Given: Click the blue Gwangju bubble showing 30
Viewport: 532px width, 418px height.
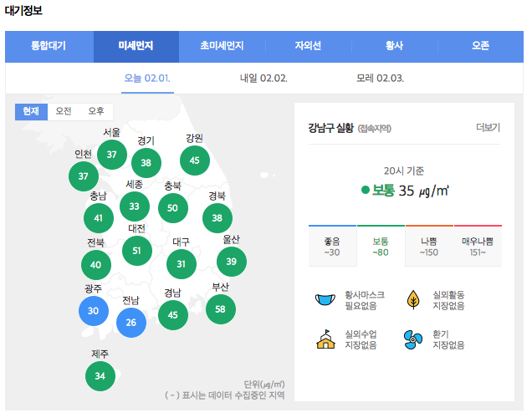Looking at the screenshot, I should coord(94,311).
